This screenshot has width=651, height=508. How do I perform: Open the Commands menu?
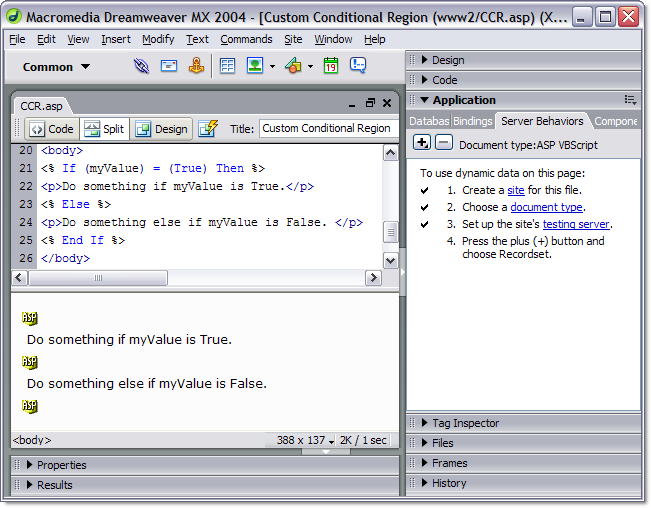246,39
